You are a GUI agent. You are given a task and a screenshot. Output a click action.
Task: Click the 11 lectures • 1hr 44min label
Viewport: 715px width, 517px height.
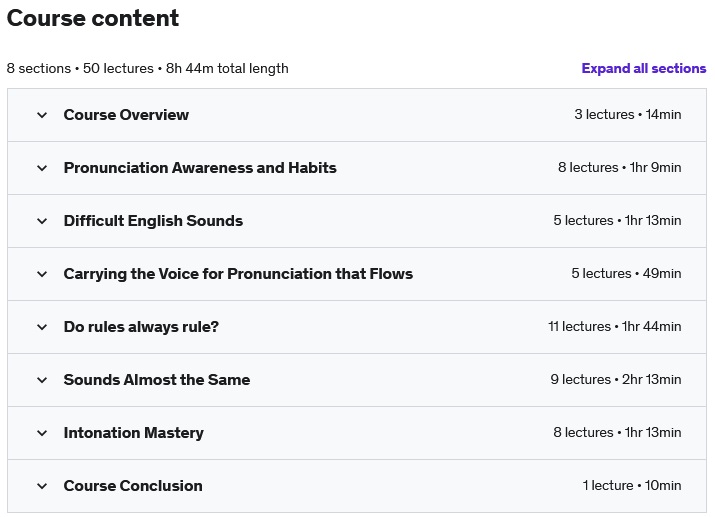coord(615,326)
